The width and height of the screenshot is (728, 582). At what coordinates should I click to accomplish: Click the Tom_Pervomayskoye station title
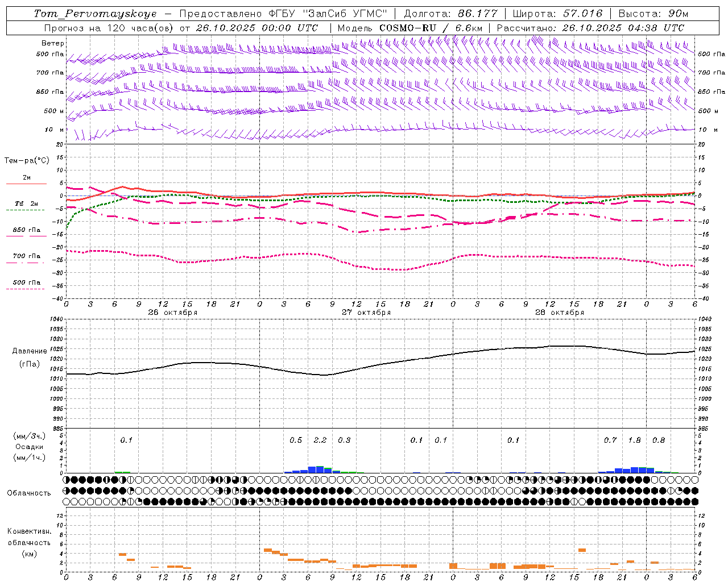pyautogui.click(x=94, y=14)
